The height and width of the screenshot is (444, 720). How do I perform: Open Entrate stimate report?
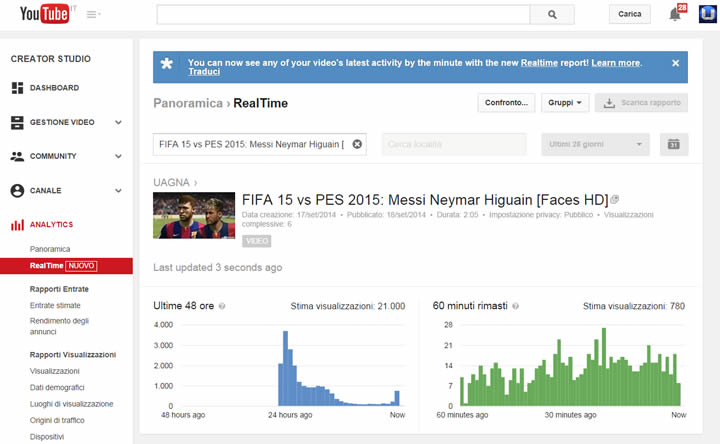point(55,305)
